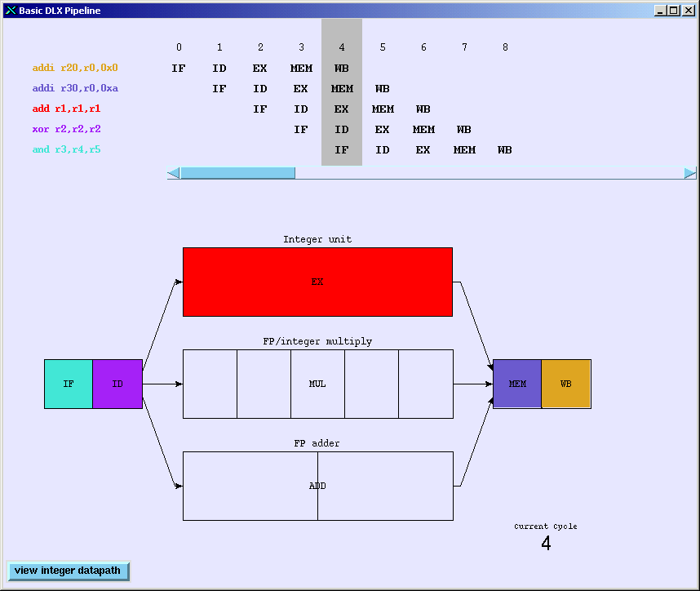
Task: Click the FP adder label
Action: tap(317, 443)
